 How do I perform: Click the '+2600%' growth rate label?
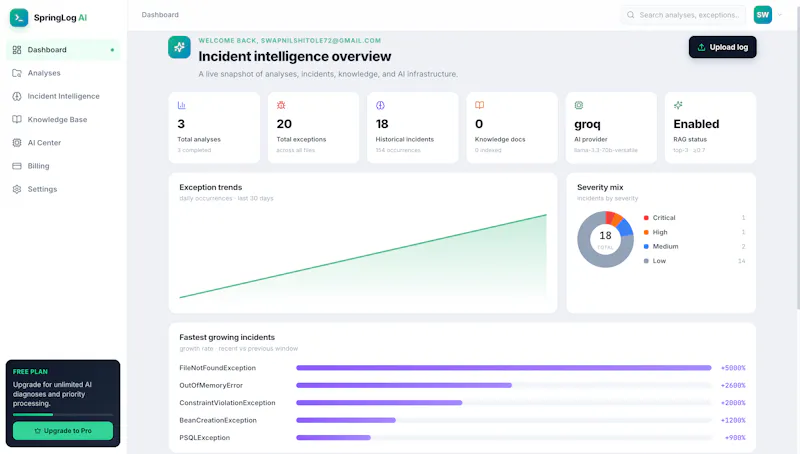(x=733, y=385)
